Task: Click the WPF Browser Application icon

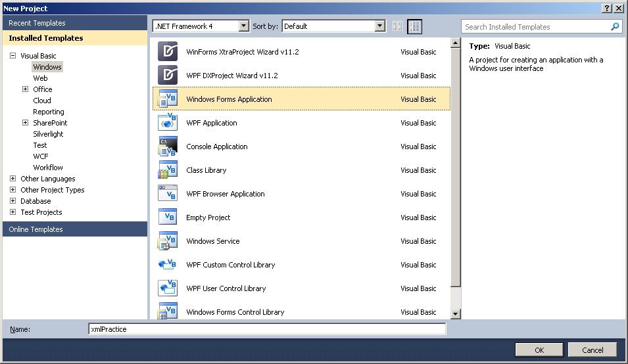Action: [168, 193]
